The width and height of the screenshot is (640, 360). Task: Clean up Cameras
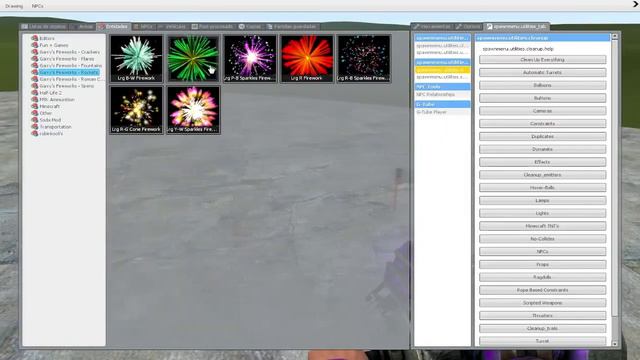(542, 111)
